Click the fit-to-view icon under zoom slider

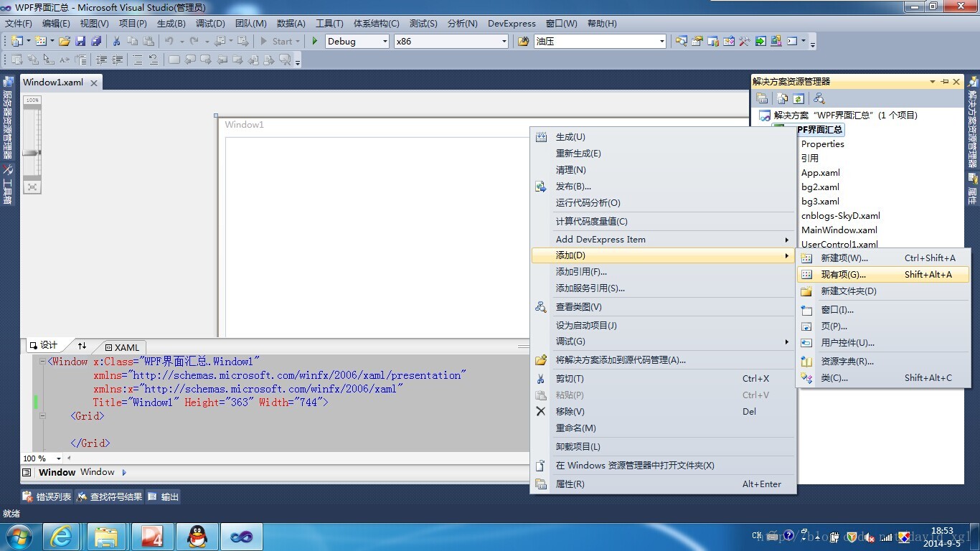click(32, 187)
